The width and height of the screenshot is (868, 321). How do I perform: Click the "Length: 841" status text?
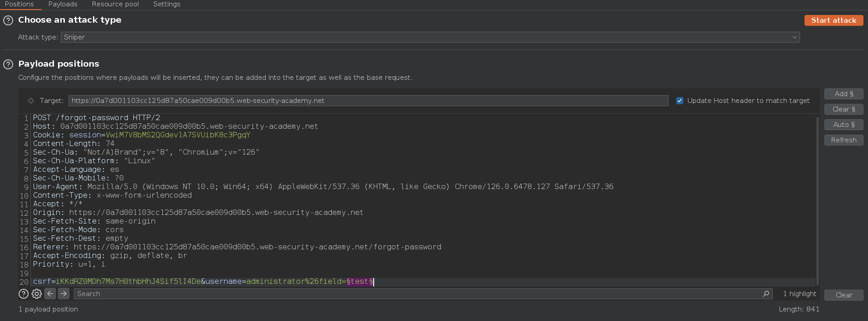point(799,309)
